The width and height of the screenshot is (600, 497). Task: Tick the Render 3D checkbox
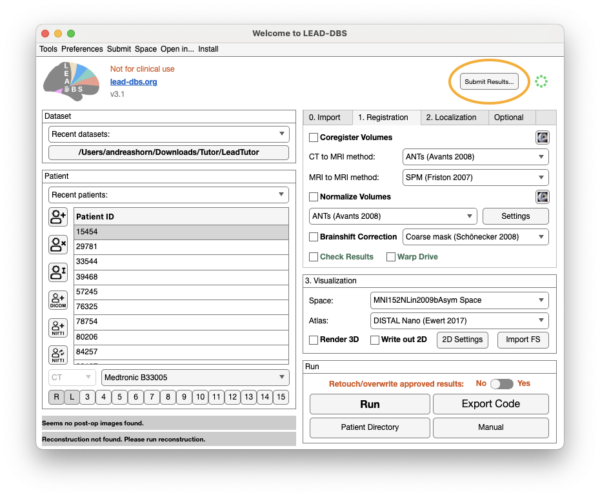tap(313, 340)
